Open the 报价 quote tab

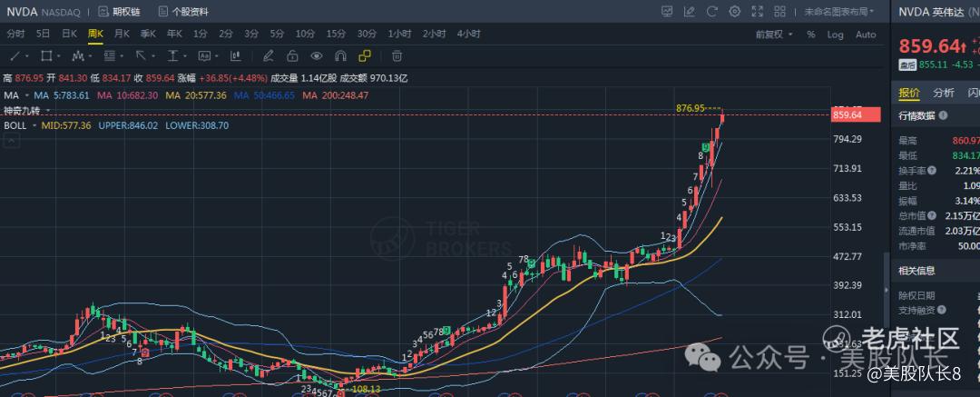(909, 94)
